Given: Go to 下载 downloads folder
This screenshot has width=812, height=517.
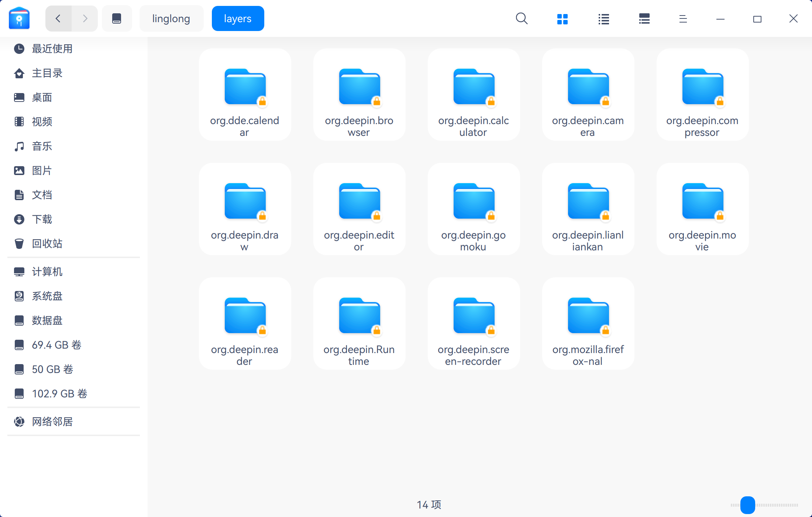Looking at the screenshot, I should tap(42, 219).
